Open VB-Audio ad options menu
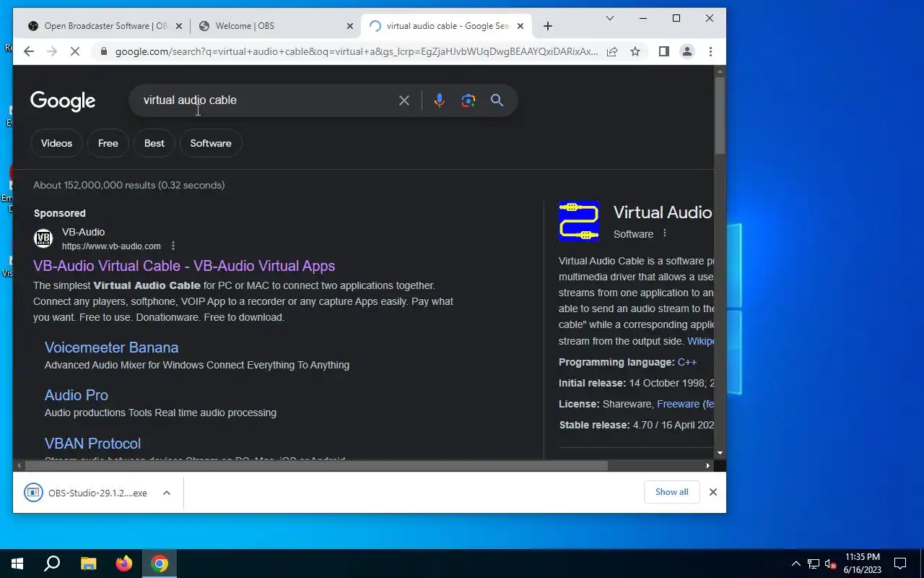This screenshot has width=924, height=578. pyautogui.click(x=173, y=246)
